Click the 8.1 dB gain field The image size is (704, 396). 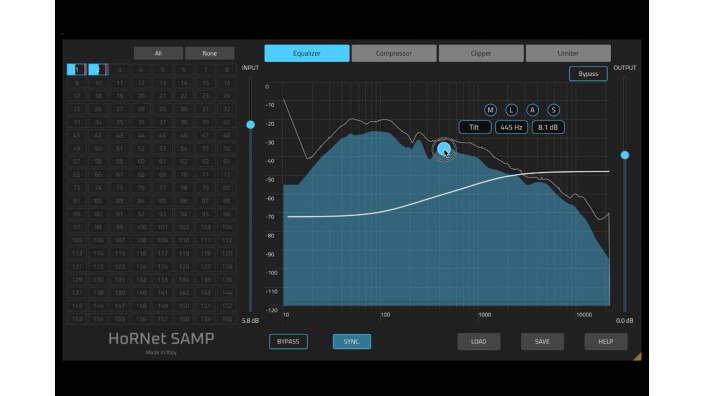click(548, 128)
